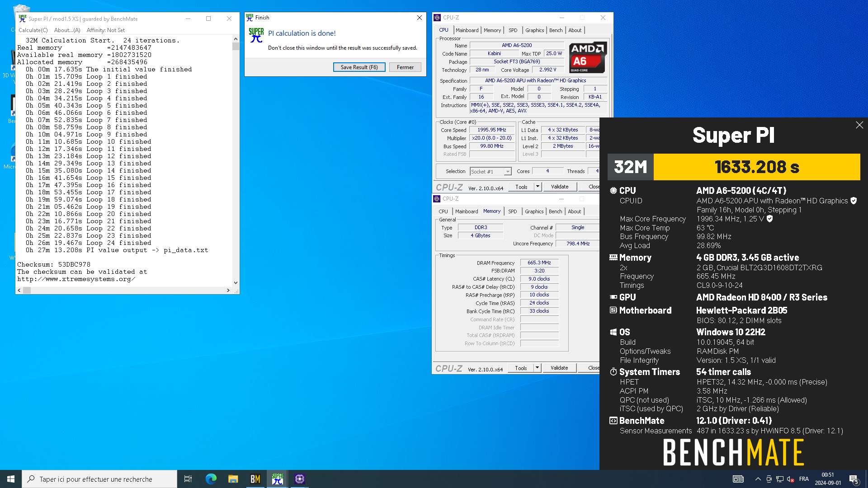Launch Microsoft Edge from the taskbar
This screenshot has width=868, height=488.
point(211,479)
